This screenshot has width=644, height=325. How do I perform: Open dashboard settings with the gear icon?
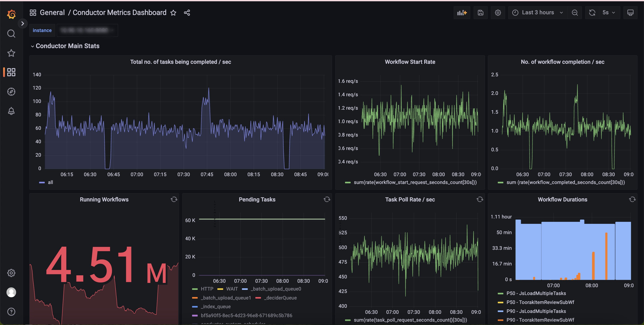click(498, 13)
